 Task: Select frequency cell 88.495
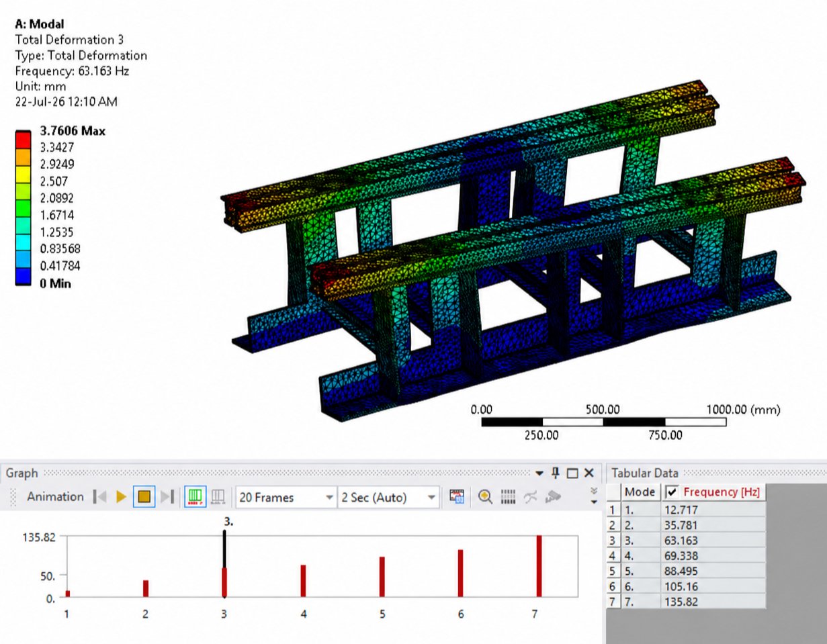(x=712, y=571)
